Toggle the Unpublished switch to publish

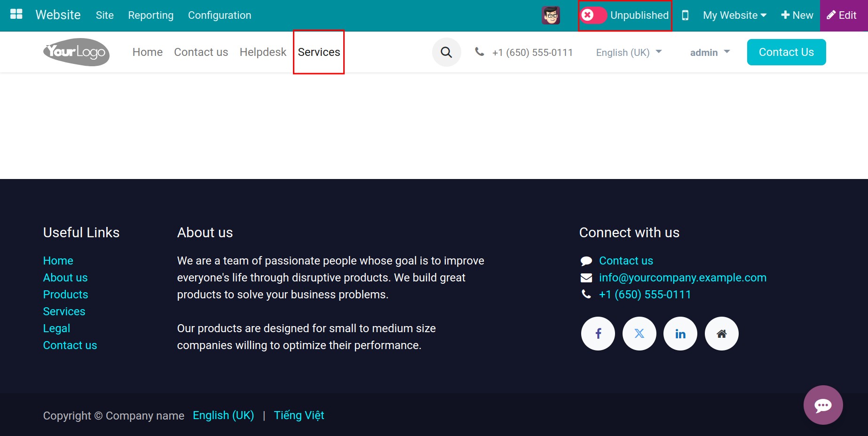[593, 16]
